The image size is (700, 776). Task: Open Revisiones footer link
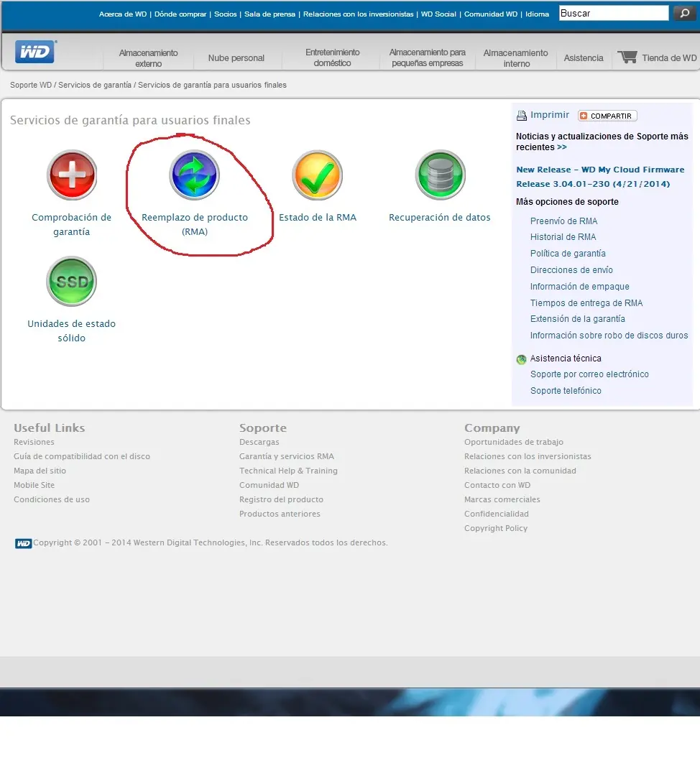pos(34,442)
